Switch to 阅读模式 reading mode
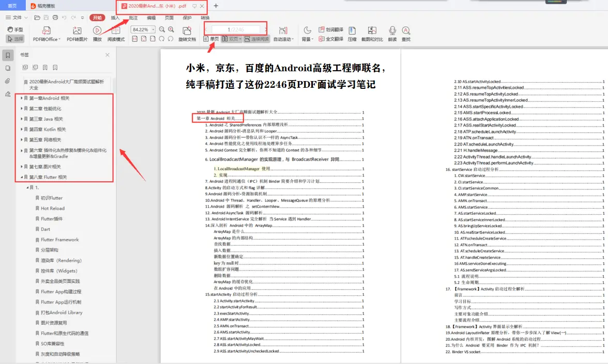 click(x=116, y=34)
